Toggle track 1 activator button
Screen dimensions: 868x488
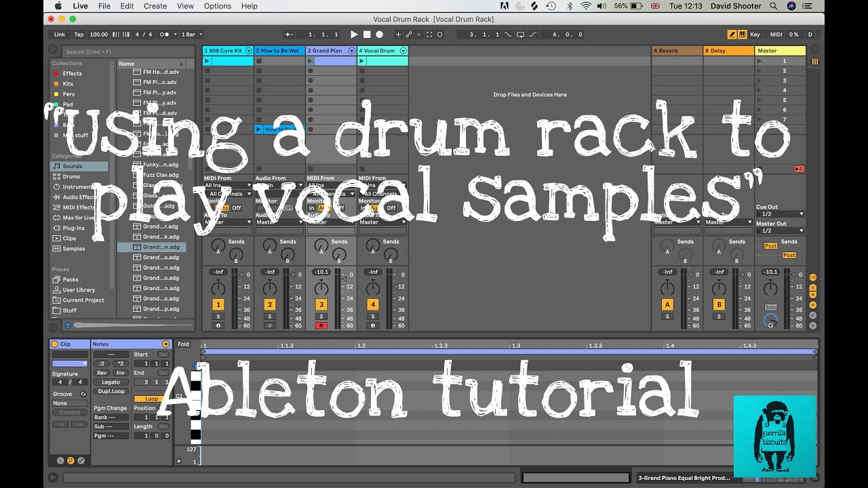point(218,305)
